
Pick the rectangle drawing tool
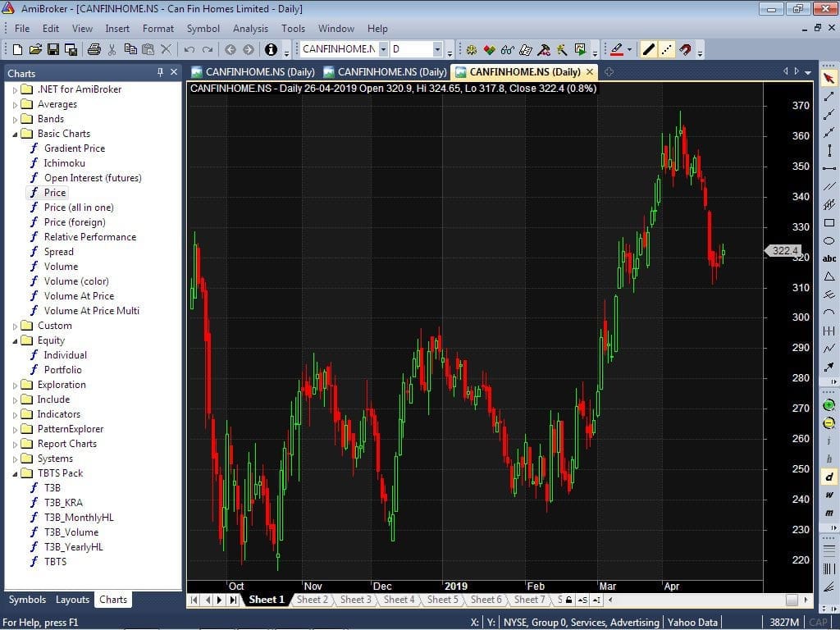coord(829,223)
